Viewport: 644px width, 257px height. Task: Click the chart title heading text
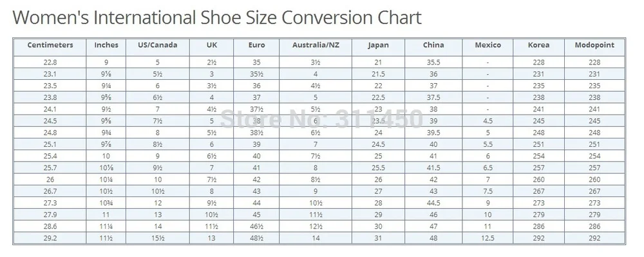click(x=217, y=17)
